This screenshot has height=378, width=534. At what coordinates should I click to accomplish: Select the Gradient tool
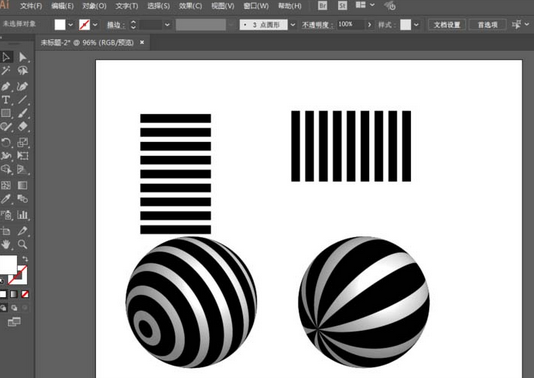click(22, 185)
